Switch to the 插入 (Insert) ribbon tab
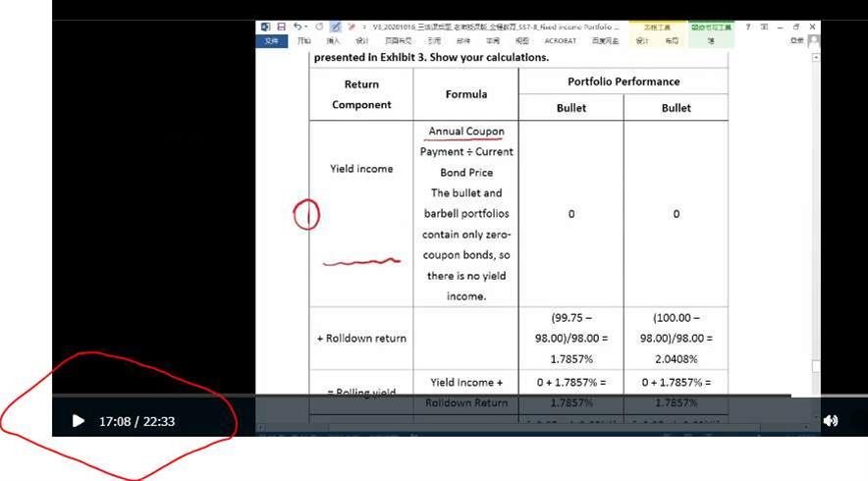 333,41
